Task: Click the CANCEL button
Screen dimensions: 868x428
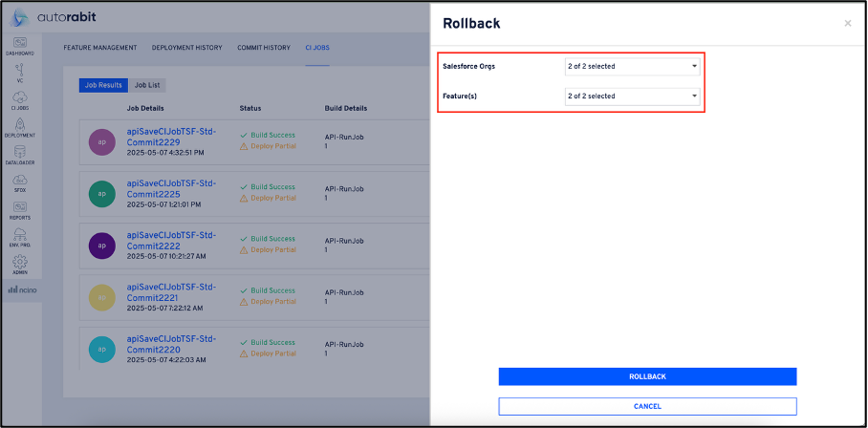Action: pyautogui.click(x=647, y=406)
